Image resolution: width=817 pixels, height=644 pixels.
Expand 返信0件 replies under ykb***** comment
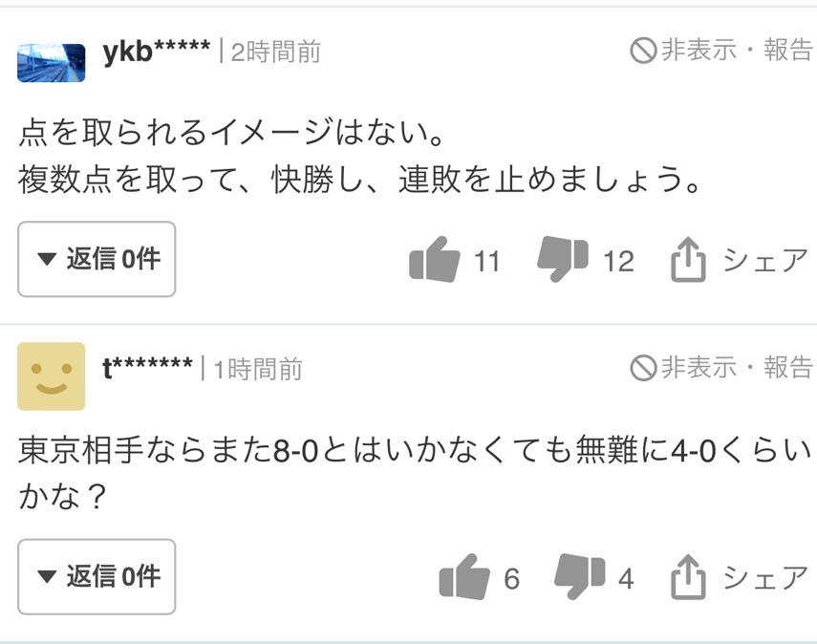(x=97, y=259)
